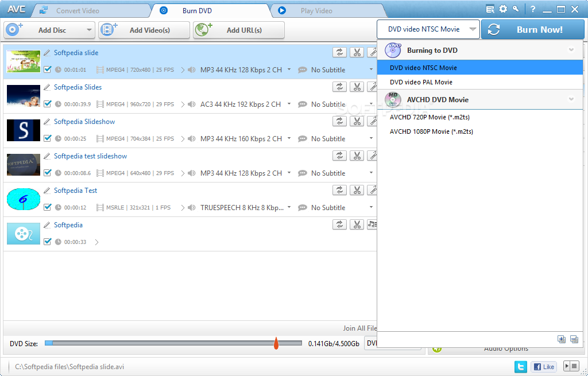Click the swap icon on Softpedia Slideshow row
The width and height of the screenshot is (588, 376).
339,122
